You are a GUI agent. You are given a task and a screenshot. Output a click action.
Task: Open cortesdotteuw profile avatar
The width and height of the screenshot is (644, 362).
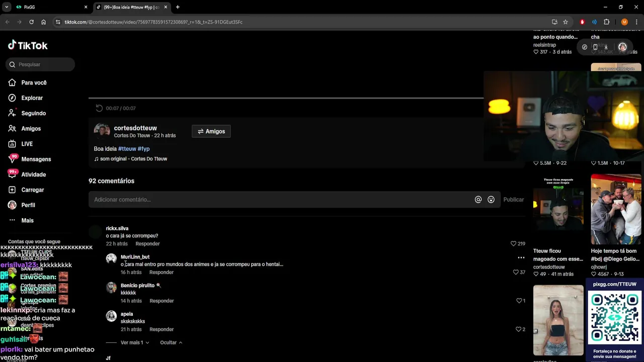click(x=102, y=131)
